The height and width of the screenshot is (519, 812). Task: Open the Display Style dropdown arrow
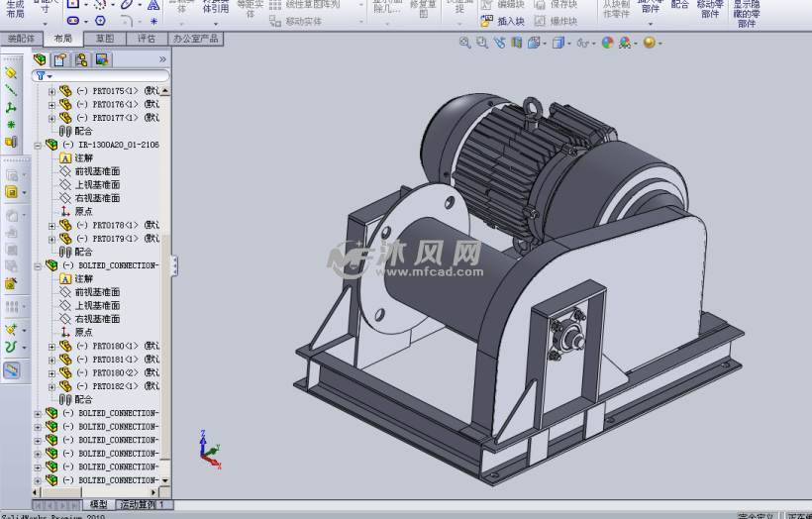(569, 44)
